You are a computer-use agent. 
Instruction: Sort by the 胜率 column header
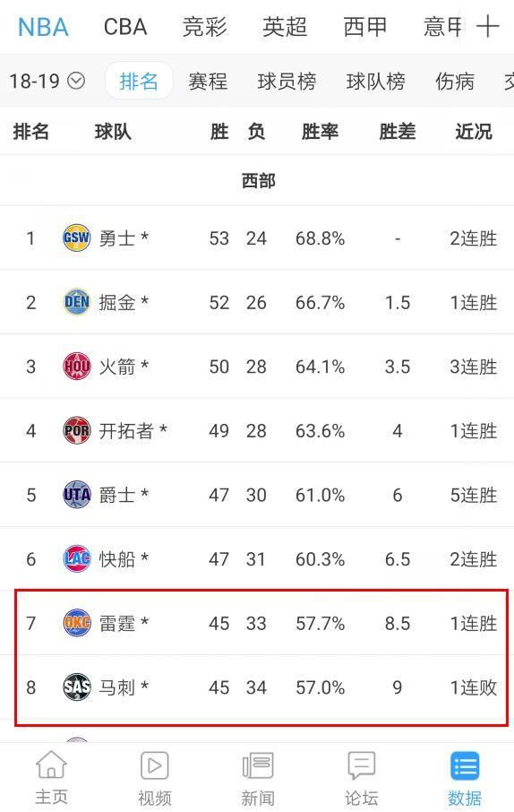click(x=320, y=132)
